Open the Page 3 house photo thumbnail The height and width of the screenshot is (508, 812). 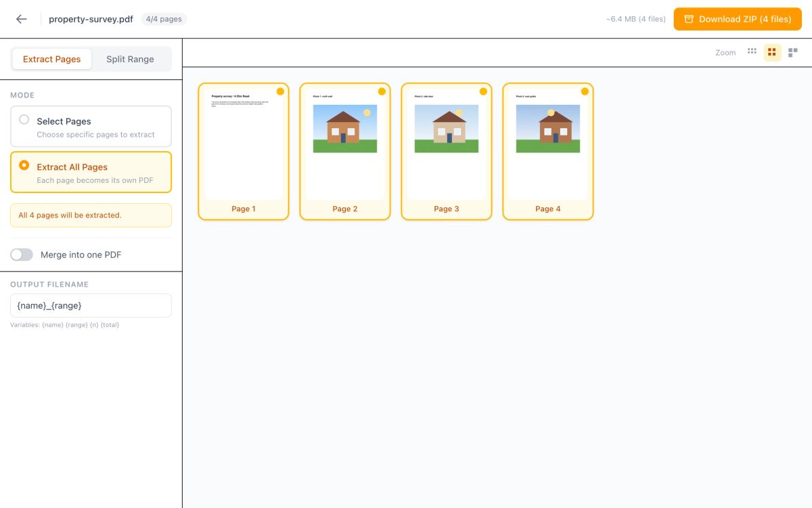pyautogui.click(x=447, y=129)
